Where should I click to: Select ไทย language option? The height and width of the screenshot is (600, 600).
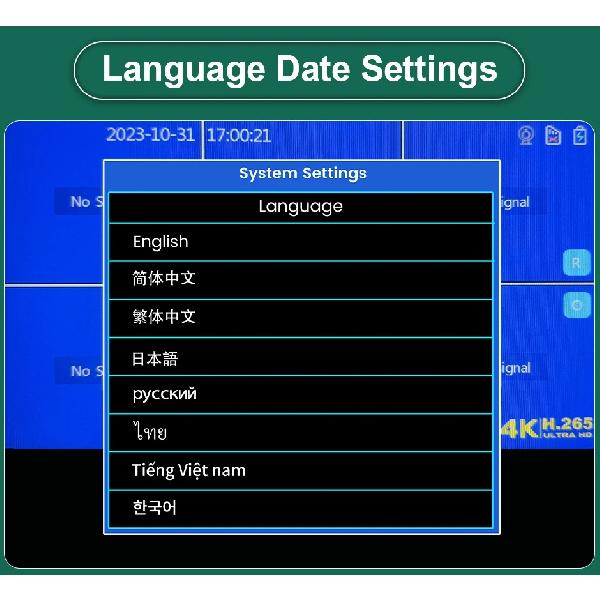click(x=300, y=433)
